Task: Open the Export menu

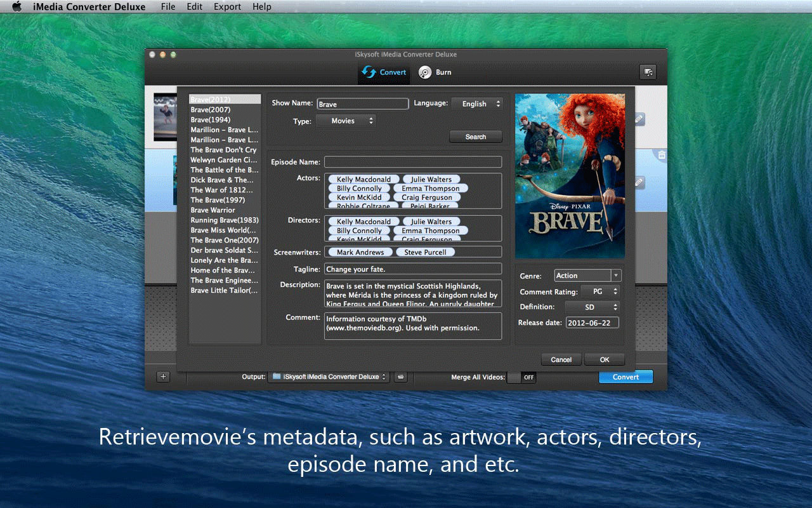Action: 227,6
